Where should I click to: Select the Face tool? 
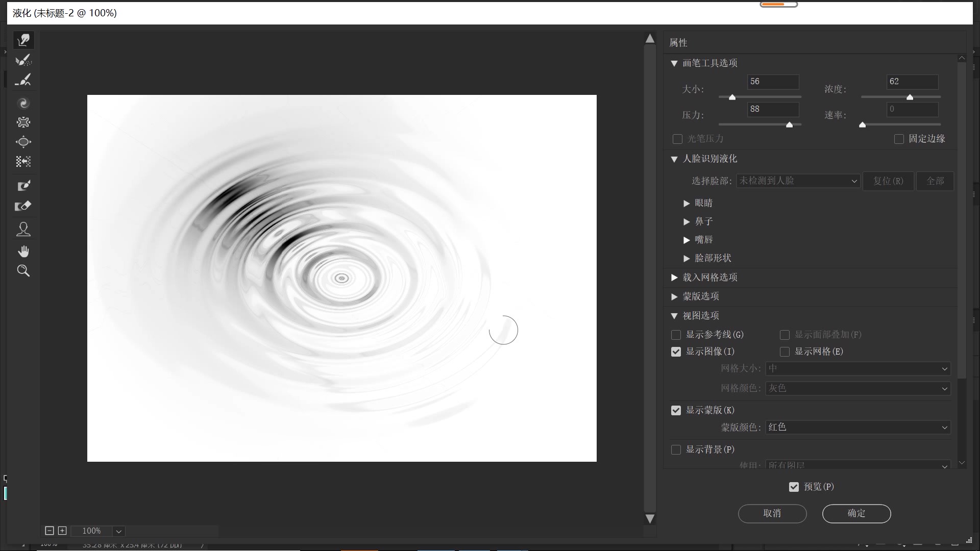tap(23, 229)
